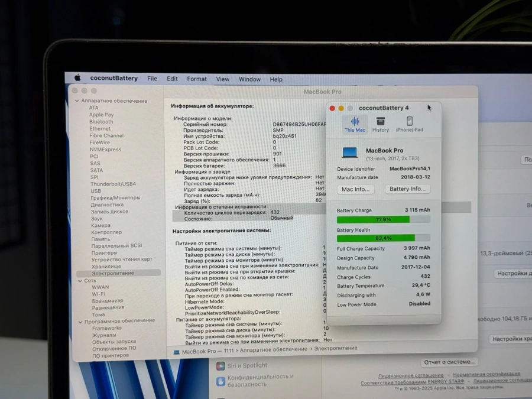This screenshot has width=532, height=399.
Task: Collapse the Программное обеспечение tree section
Action: [x=80, y=322]
